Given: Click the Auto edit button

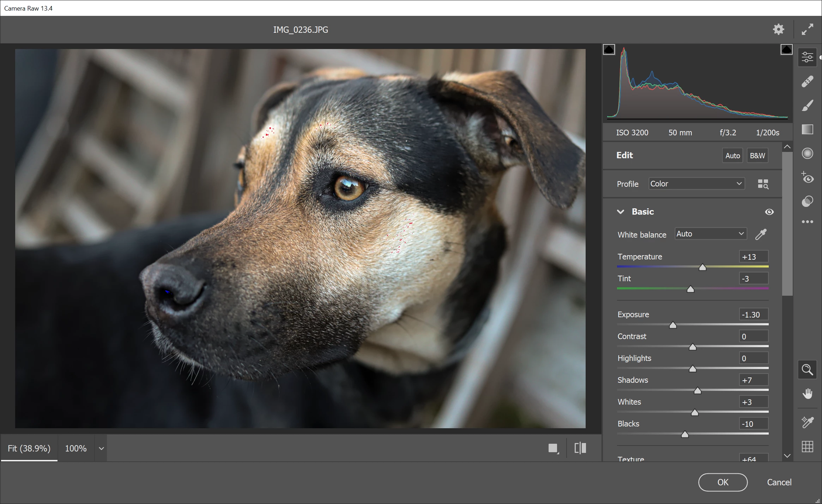Looking at the screenshot, I should [732, 155].
